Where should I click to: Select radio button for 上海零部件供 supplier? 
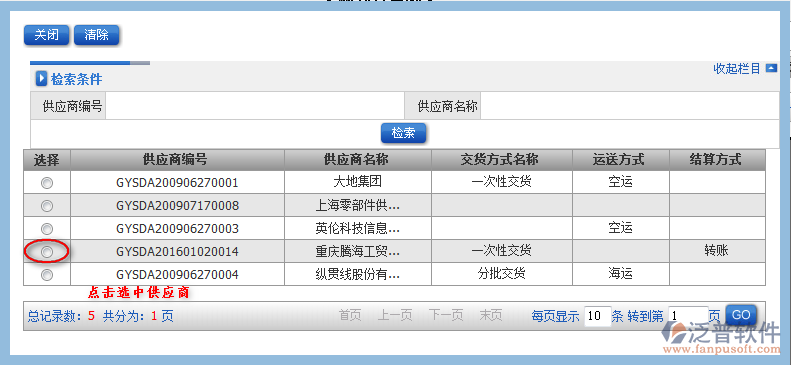tap(47, 206)
